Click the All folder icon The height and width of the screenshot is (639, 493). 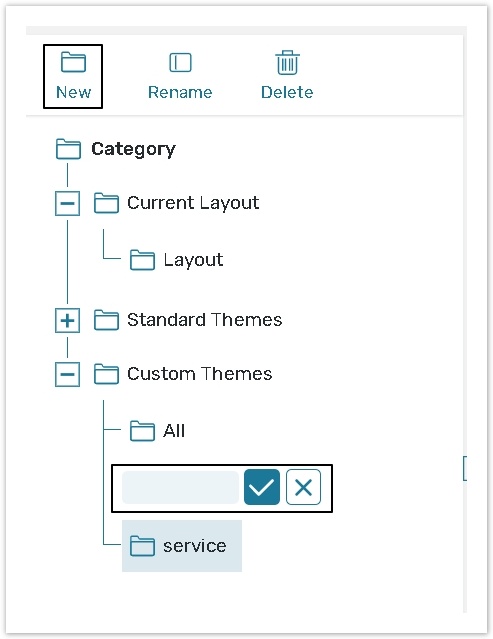[x=142, y=431]
